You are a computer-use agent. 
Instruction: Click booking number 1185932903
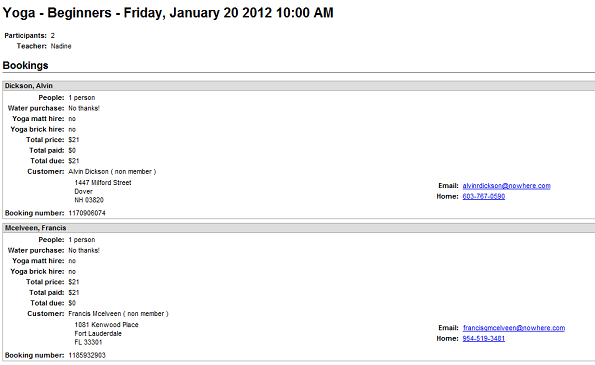coord(87,356)
